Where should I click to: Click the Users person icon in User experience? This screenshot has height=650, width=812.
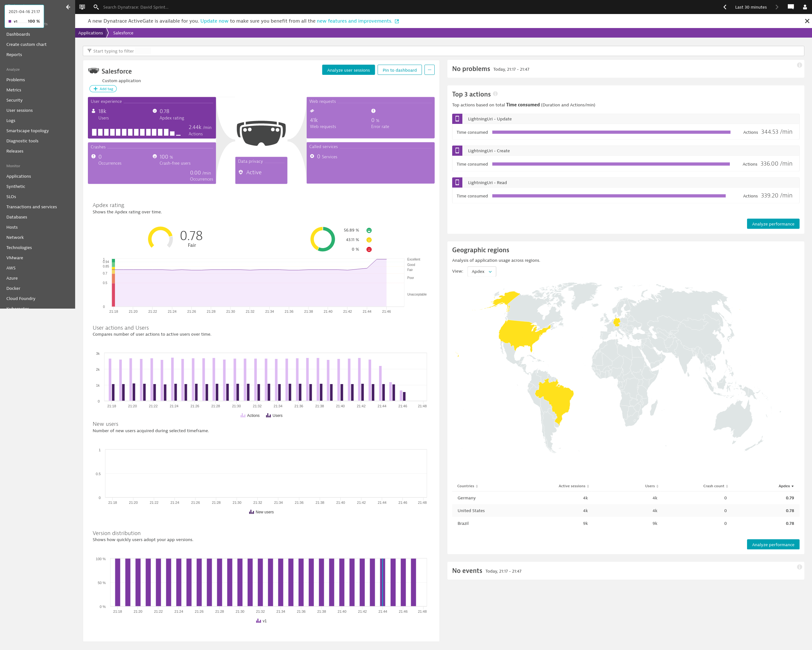click(93, 111)
